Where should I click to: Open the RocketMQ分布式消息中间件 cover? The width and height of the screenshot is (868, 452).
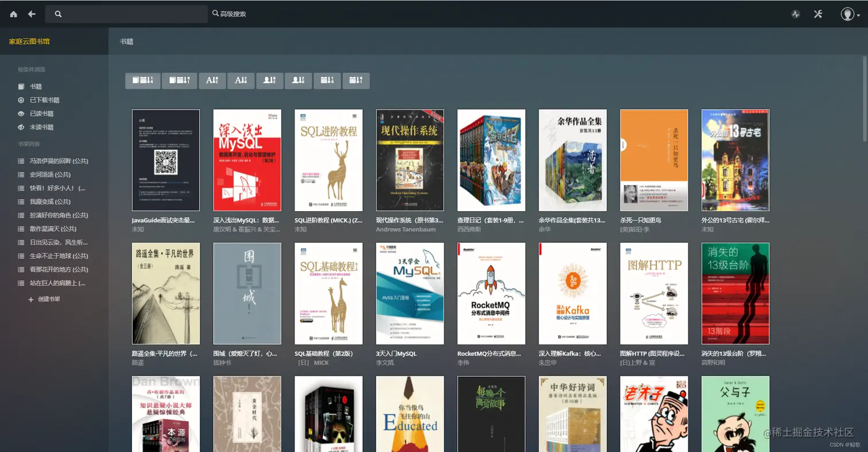[491, 294]
